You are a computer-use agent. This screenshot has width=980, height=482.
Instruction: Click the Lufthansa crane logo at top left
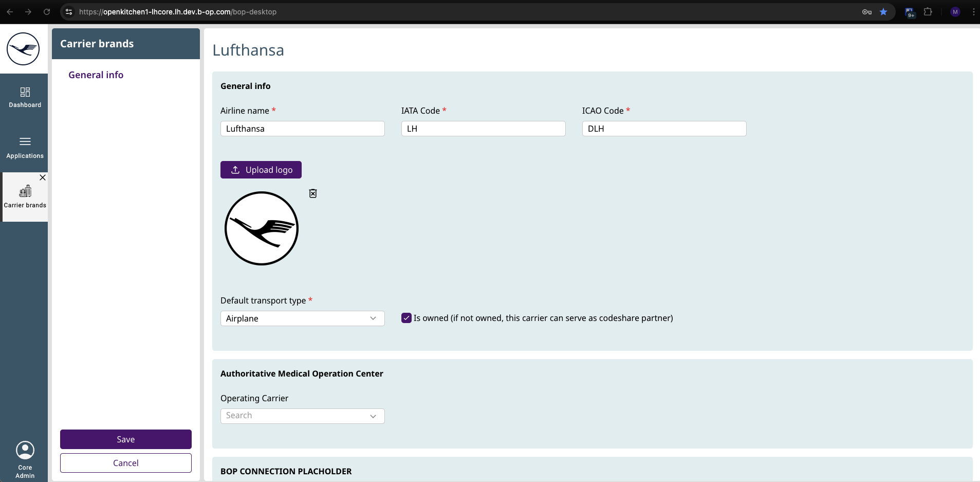[x=23, y=49]
